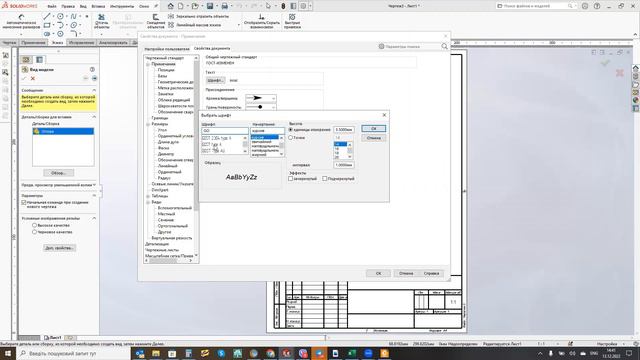Screen dimensions: 640x360
Task: Click the font height units value field
Action: click(x=344, y=129)
